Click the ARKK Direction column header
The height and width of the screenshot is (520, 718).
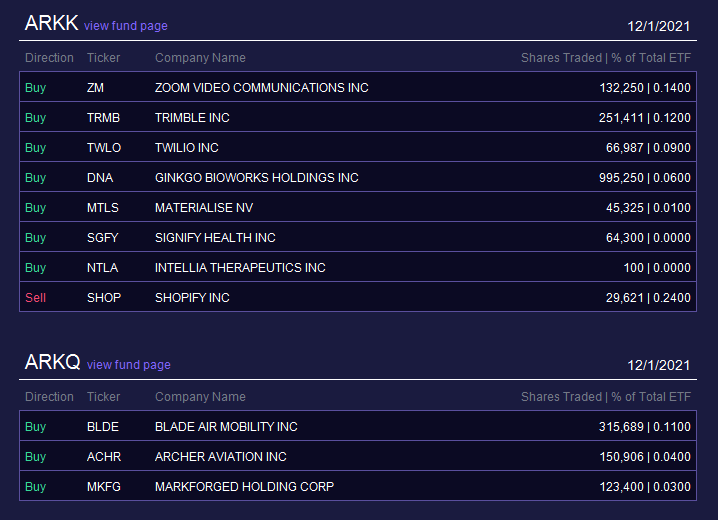(49, 58)
